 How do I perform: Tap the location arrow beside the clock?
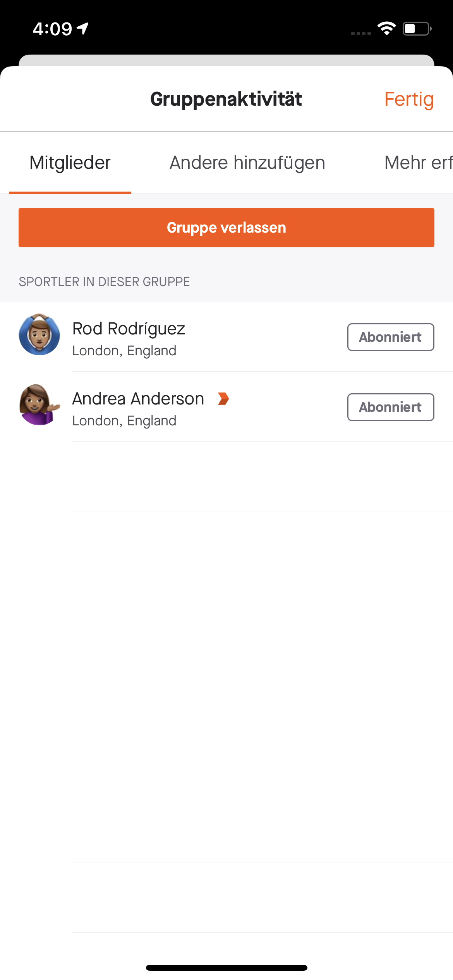pyautogui.click(x=82, y=29)
